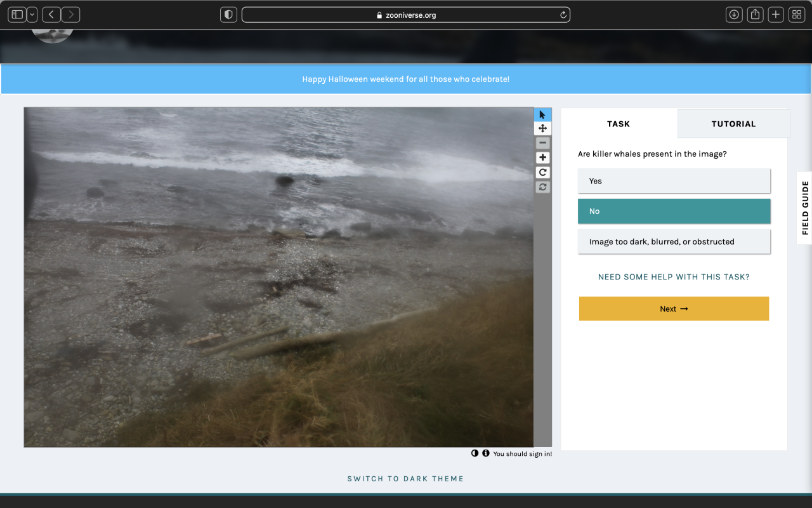Toggle Safari sidebar

point(17,15)
